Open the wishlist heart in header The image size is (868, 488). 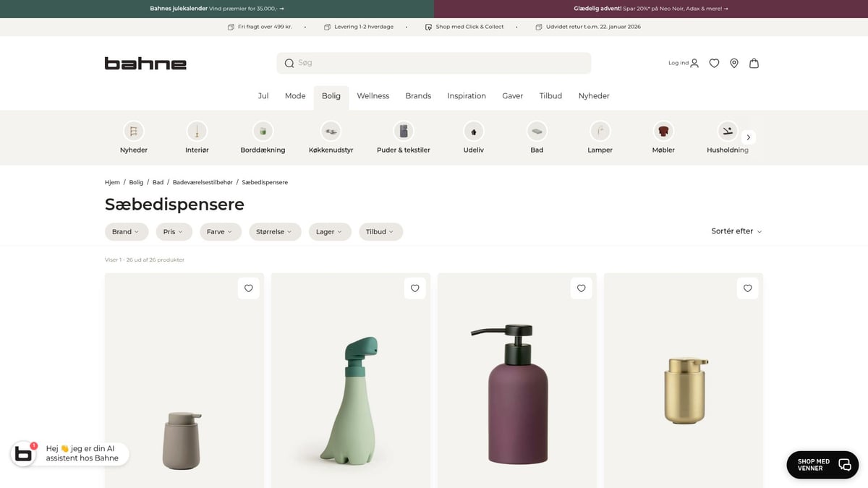[x=714, y=63]
